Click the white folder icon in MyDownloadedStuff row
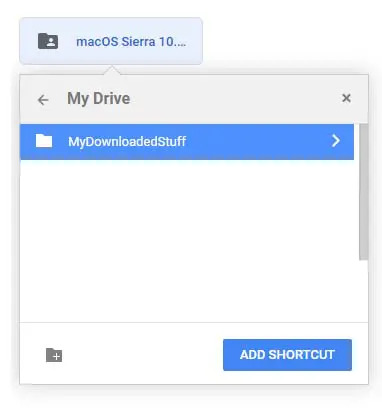 (x=44, y=141)
